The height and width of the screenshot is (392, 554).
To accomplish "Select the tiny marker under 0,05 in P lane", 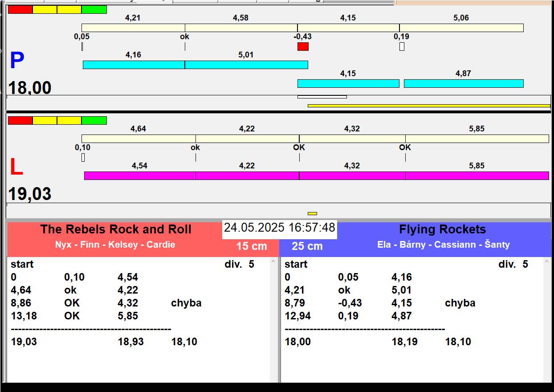I will pyautogui.click(x=82, y=46).
